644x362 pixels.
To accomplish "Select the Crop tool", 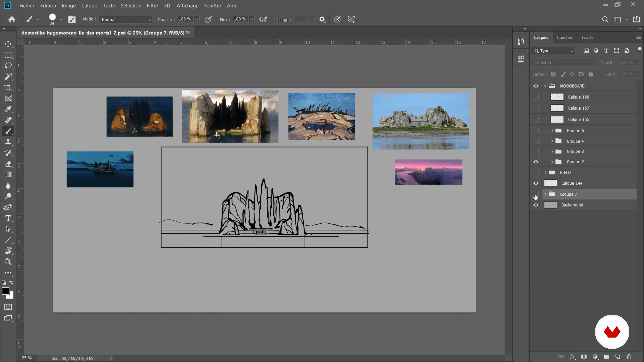I will (8, 87).
